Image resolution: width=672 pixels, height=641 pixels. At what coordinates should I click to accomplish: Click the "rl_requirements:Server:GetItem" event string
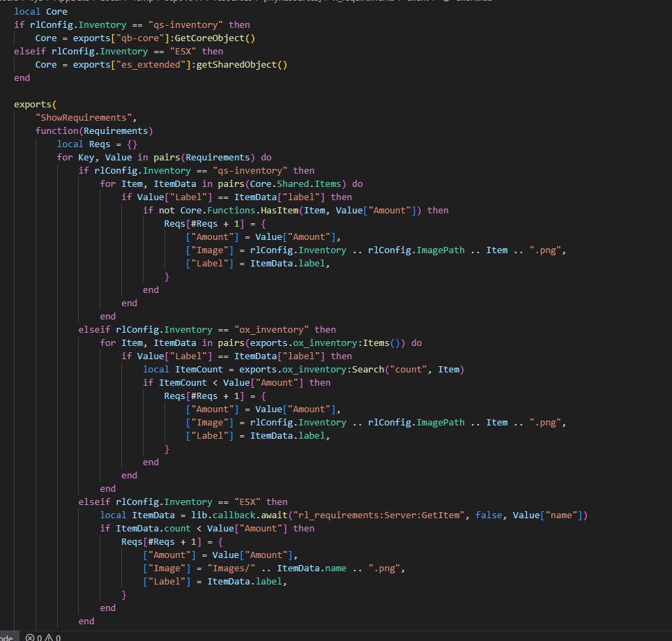[x=379, y=515]
